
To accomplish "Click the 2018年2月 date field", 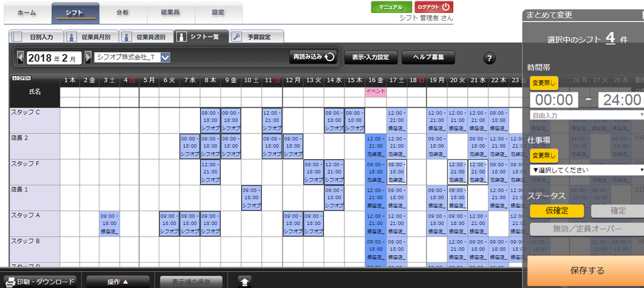I will pyautogui.click(x=54, y=58).
